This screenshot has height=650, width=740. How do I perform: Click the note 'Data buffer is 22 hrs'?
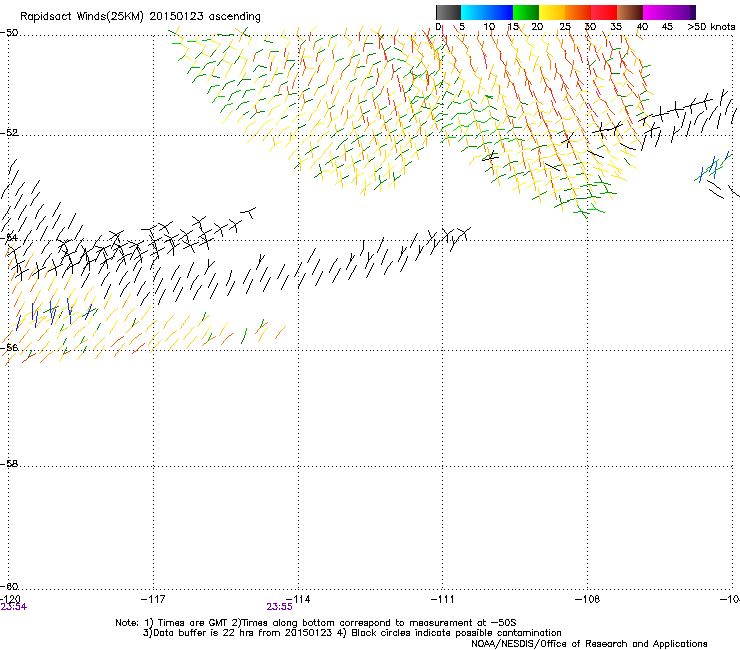(206, 633)
